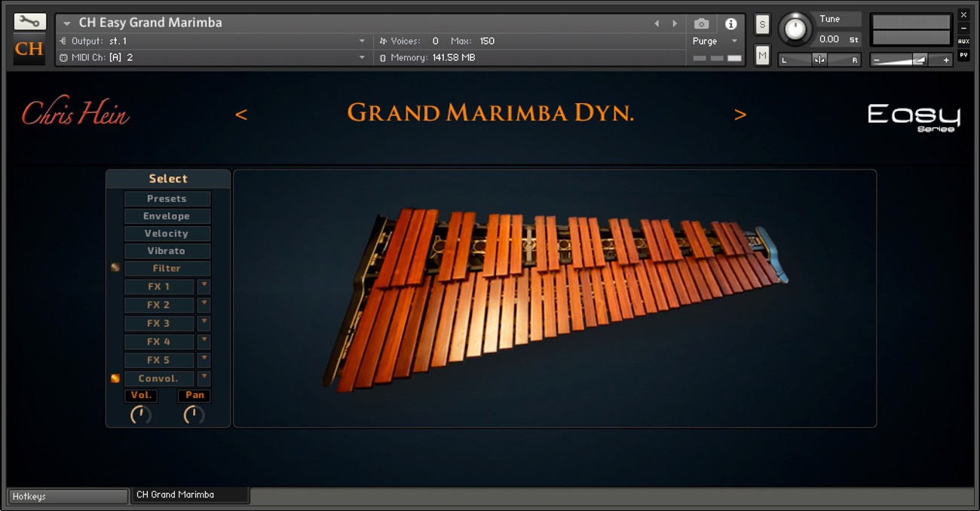
Task: Go to the next instrument using right arrow
Action: 675,23
